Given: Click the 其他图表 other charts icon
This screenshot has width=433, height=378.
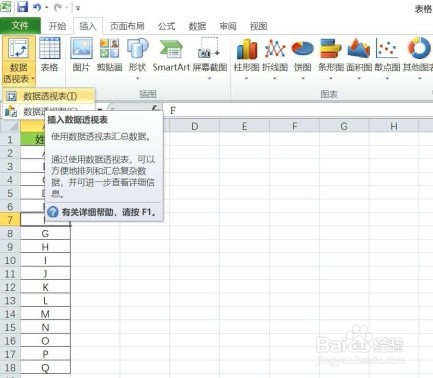Looking at the screenshot, I should [419, 49].
